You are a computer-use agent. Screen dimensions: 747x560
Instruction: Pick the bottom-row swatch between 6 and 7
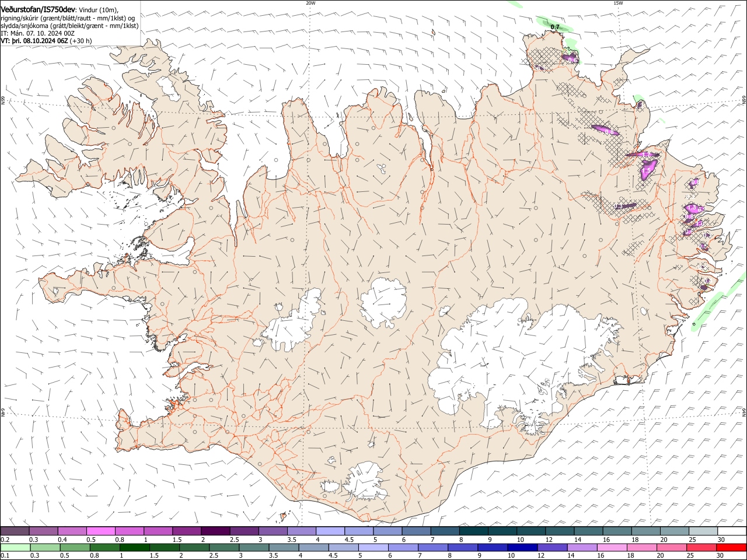pyautogui.click(x=403, y=548)
